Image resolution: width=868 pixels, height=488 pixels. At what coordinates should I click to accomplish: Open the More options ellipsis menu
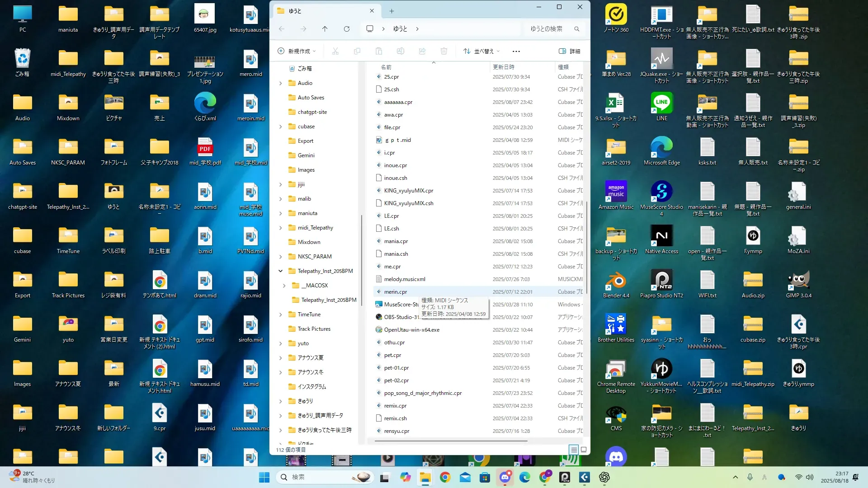[516, 51]
